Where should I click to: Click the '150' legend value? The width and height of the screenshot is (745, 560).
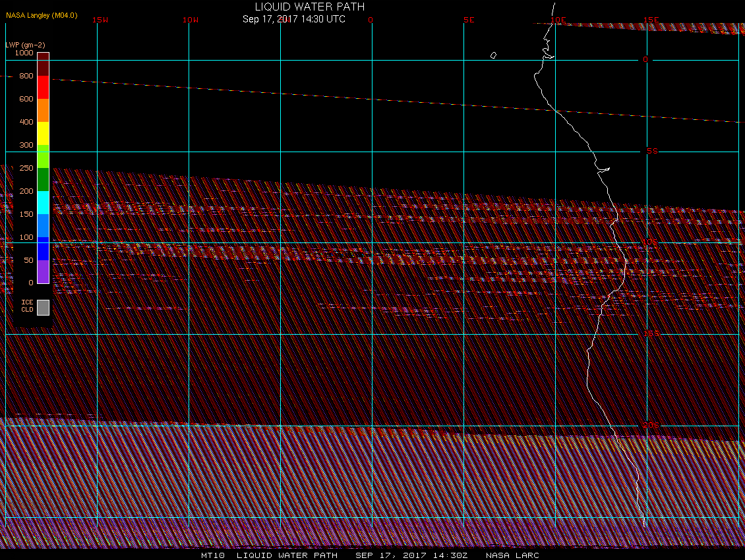click(26, 214)
